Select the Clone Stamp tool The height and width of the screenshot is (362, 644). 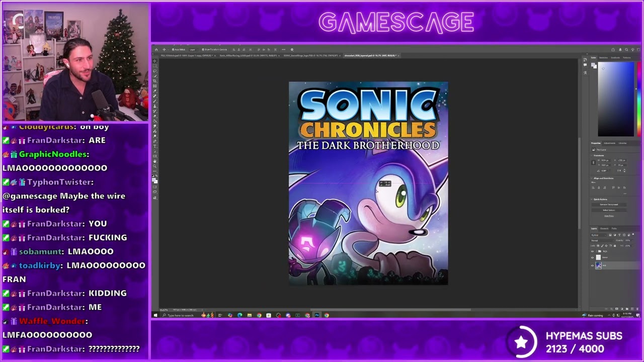[154, 106]
